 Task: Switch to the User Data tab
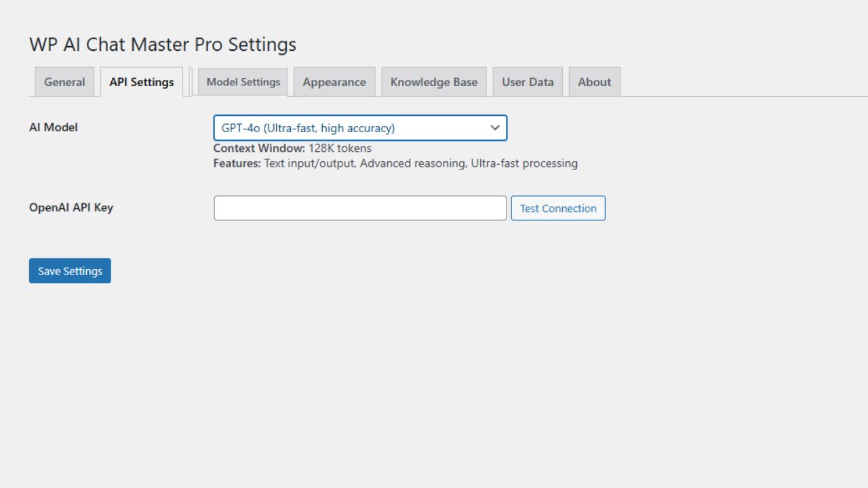528,82
